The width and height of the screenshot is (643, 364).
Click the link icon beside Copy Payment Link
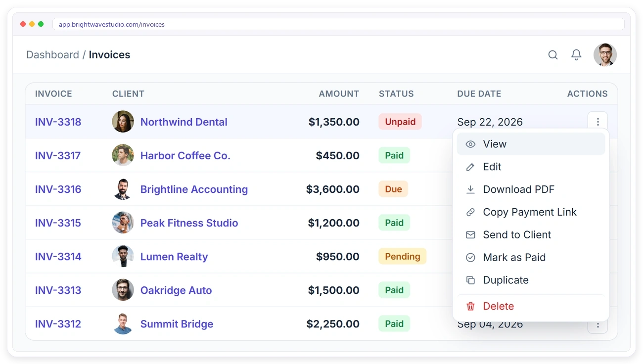coord(470,212)
